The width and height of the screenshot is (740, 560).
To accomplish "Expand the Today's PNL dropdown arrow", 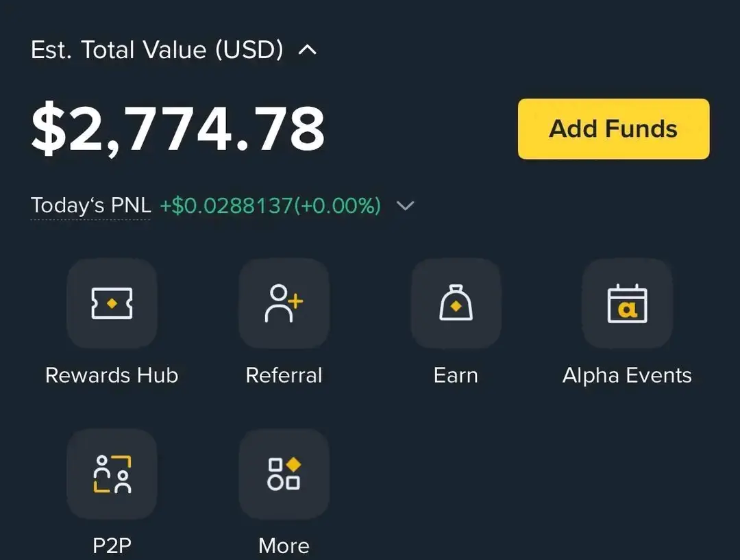I will [406, 206].
